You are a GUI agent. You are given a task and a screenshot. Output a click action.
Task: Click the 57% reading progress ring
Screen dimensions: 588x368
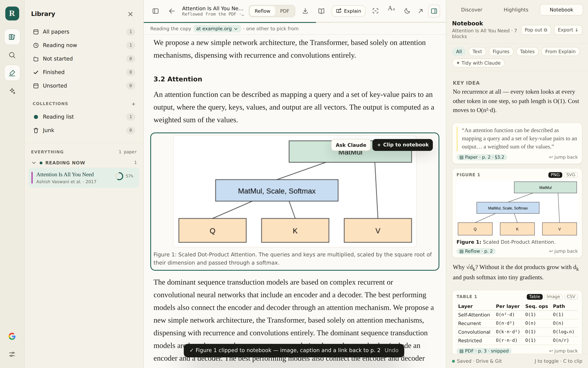click(x=119, y=176)
